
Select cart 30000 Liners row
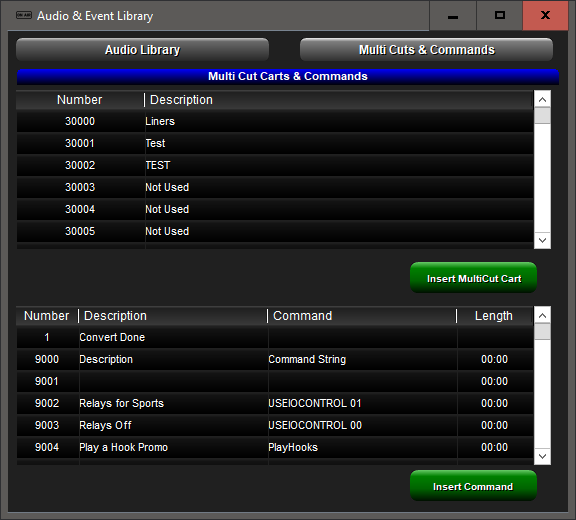click(275, 121)
